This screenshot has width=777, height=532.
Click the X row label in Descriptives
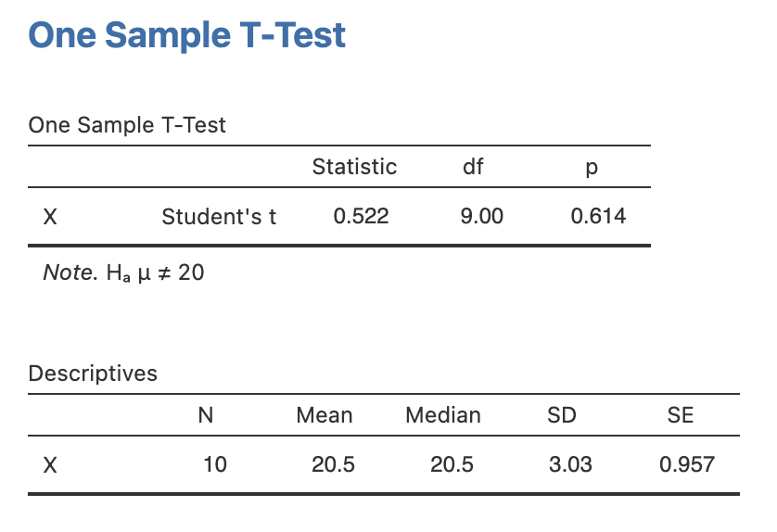51,464
